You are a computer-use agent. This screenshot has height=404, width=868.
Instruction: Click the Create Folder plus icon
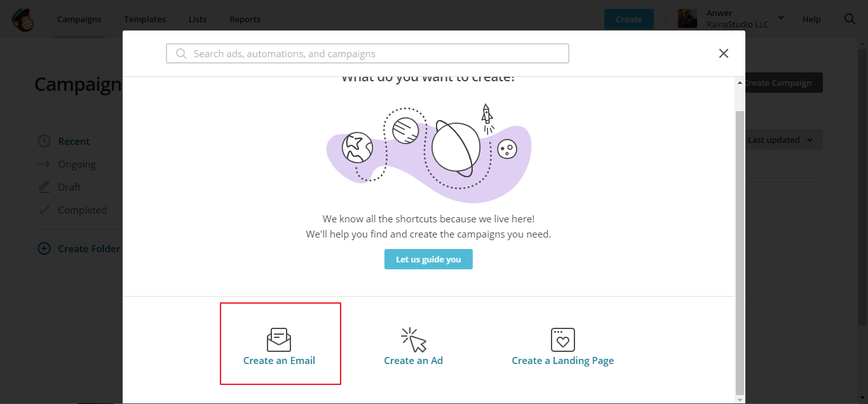44,248
